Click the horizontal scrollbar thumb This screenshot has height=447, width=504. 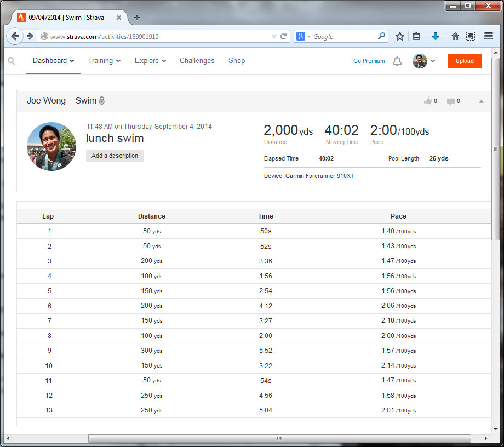tap(279, 439)
